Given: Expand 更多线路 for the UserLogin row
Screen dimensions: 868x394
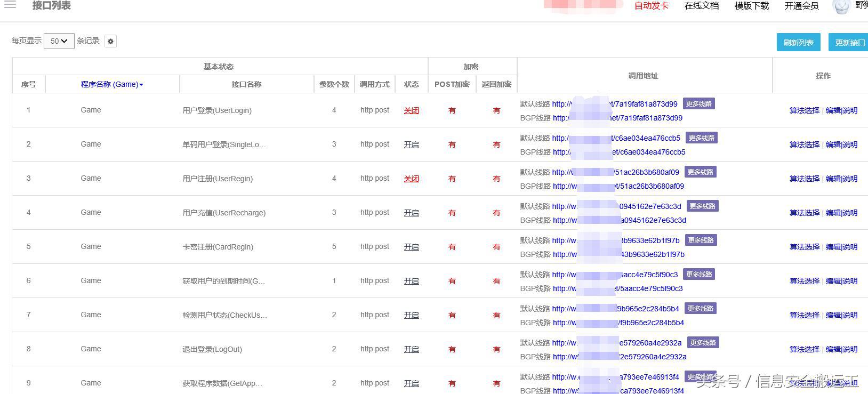Looking at the screenshot, I should (698, 104).
